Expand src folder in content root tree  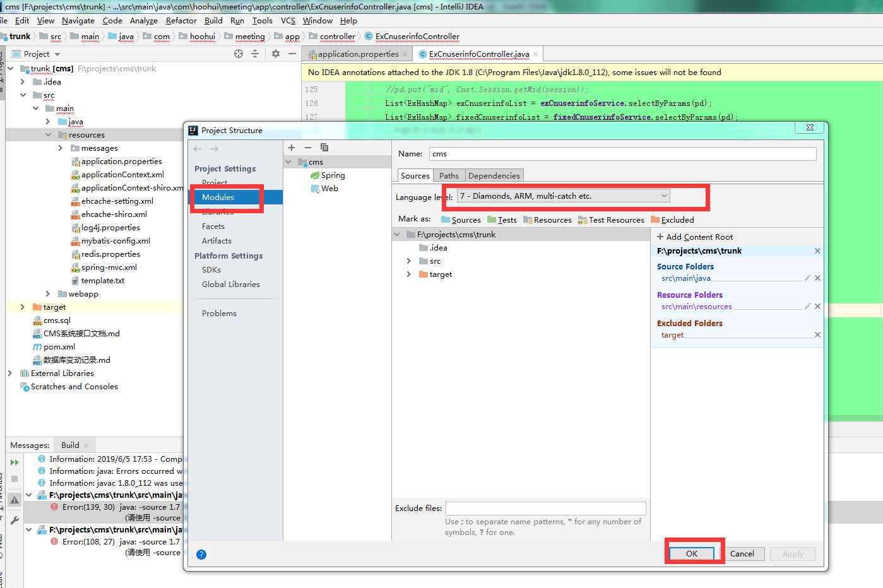pyautogui.click(x=409, y=261)
